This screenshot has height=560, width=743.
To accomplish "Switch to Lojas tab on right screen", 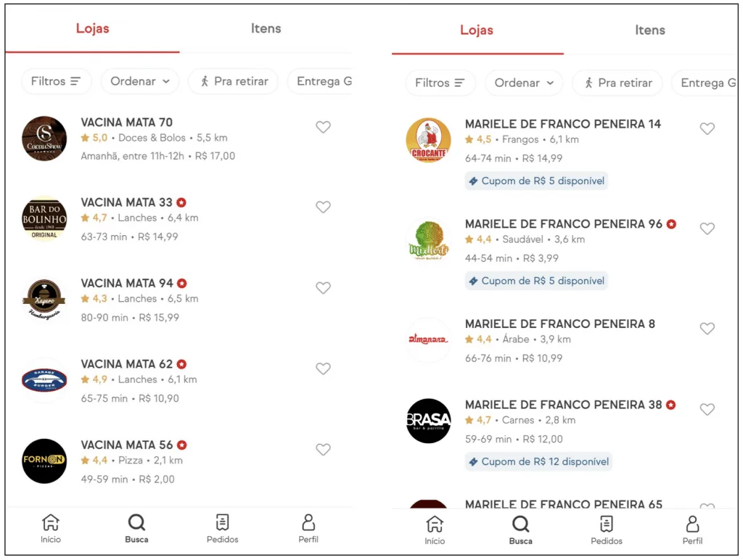I will (x=477, y=30).
